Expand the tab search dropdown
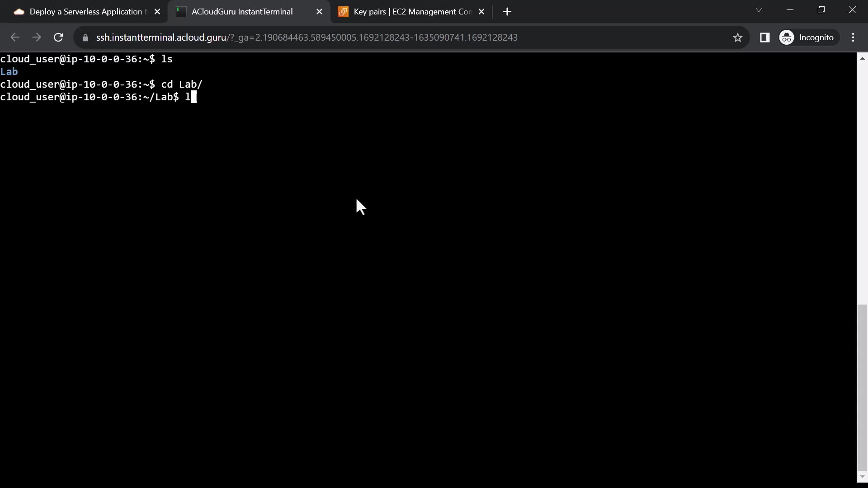 coord(759,10)
